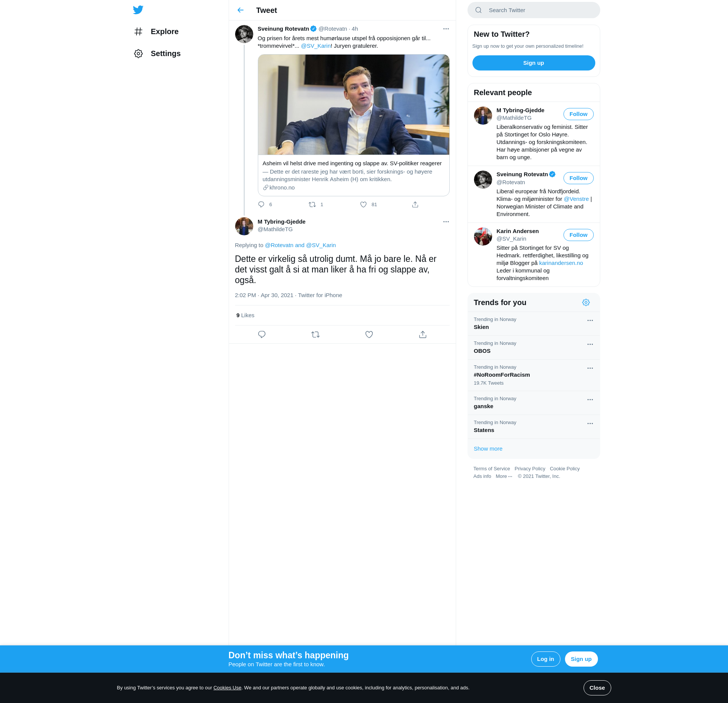Open Terms of Service

(x=491, y=469)
